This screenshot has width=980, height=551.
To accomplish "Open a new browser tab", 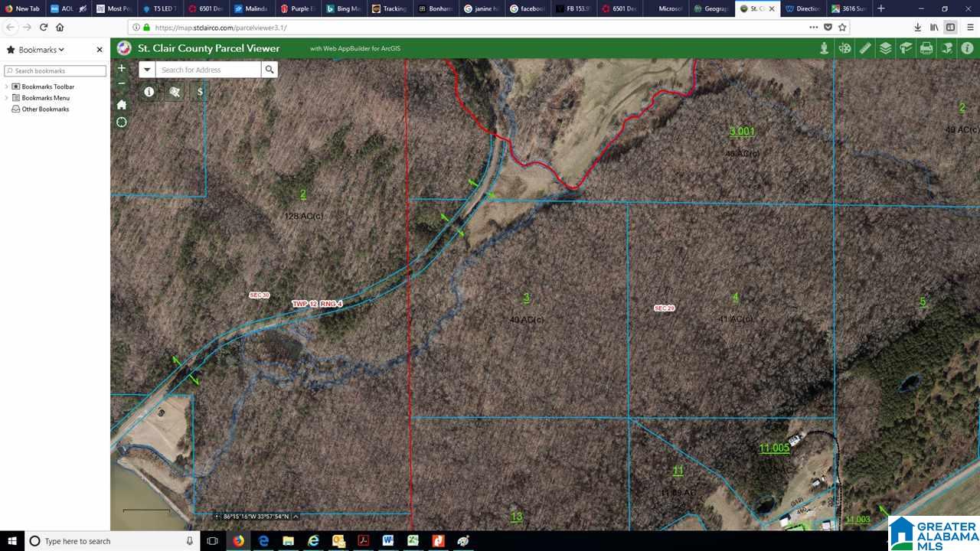I will click(881, 8).
